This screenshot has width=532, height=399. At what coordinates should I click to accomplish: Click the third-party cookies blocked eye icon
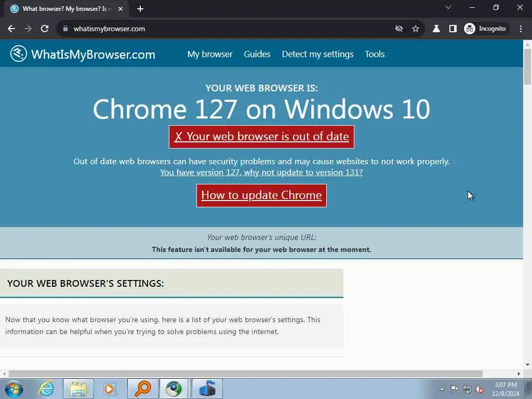(x=399, y=29)
